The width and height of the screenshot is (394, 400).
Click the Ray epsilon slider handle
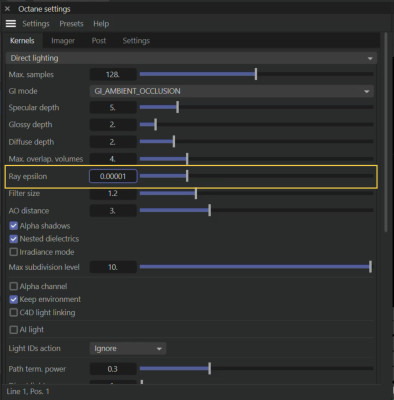pos(187,176)
